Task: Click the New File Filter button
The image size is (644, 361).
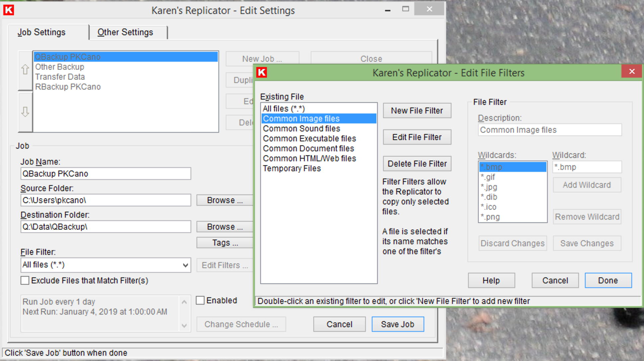Action: click(x=417, y=110)
